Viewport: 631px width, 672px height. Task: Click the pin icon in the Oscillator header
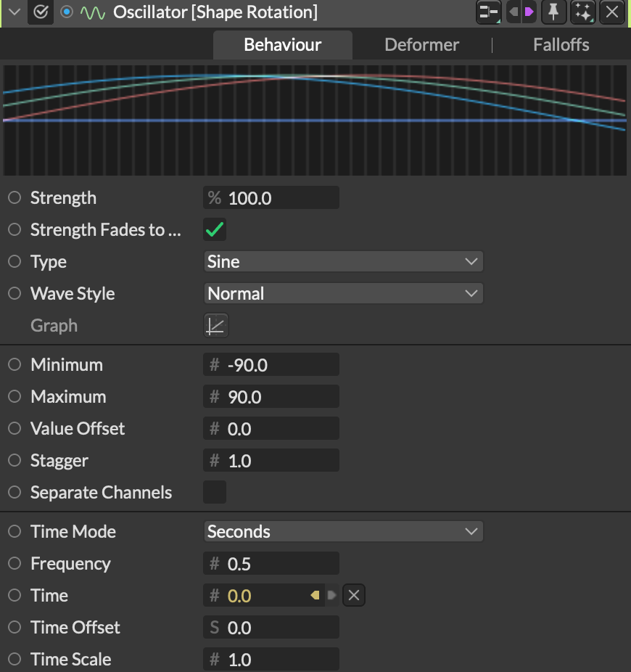pyautogui.click(x=553, y=12)
